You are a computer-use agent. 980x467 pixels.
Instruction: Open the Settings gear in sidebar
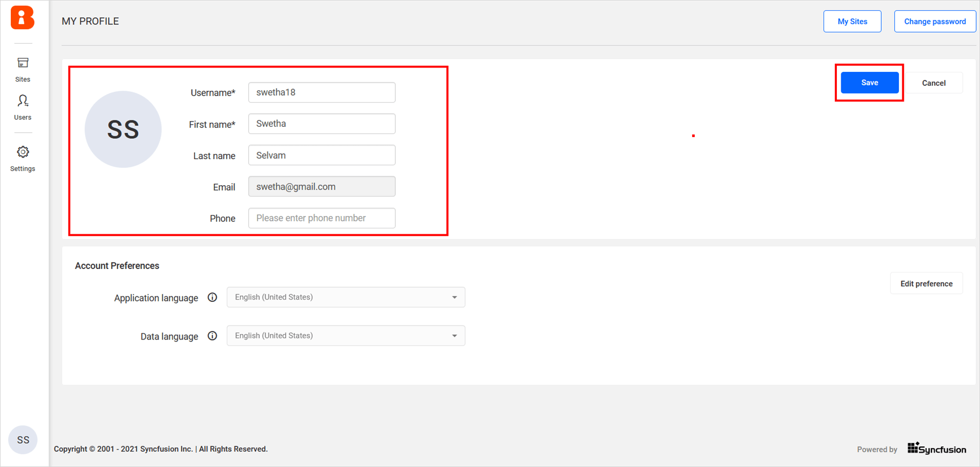tap(23, 159)
